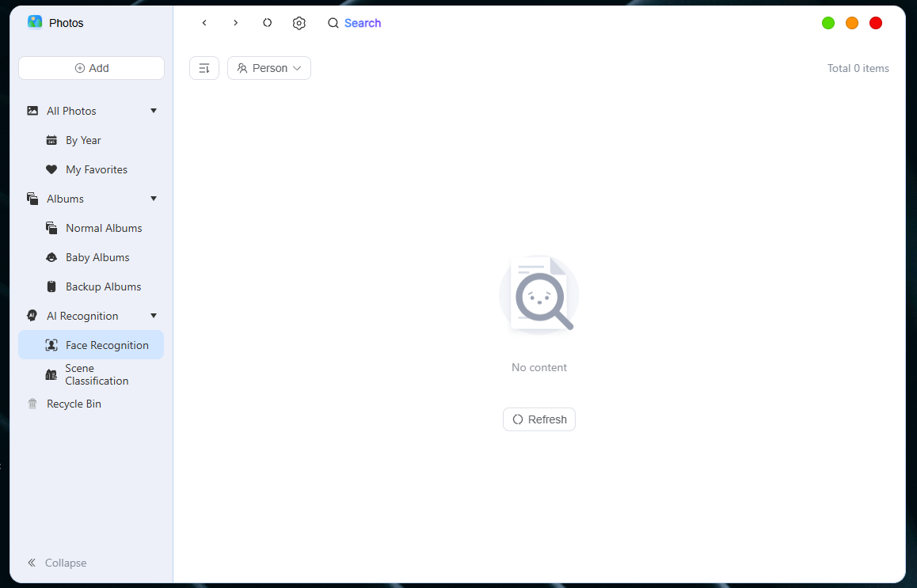Click the All Photos image icon

[x=32, y=111]
